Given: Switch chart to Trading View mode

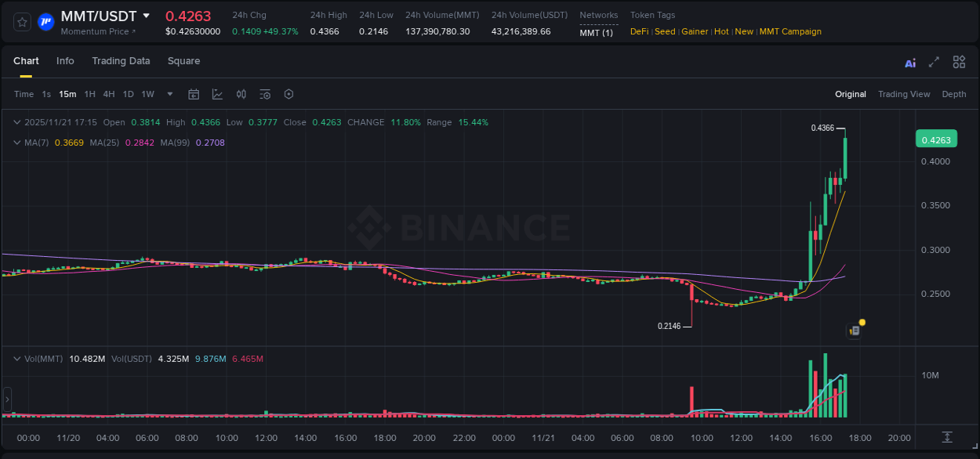Looking at the screenshot, I should coord(904,94).
